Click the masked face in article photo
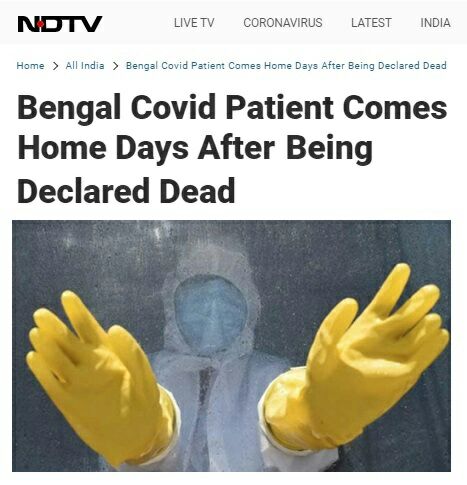This screenshot has height=485, width=467. point(211,315)
